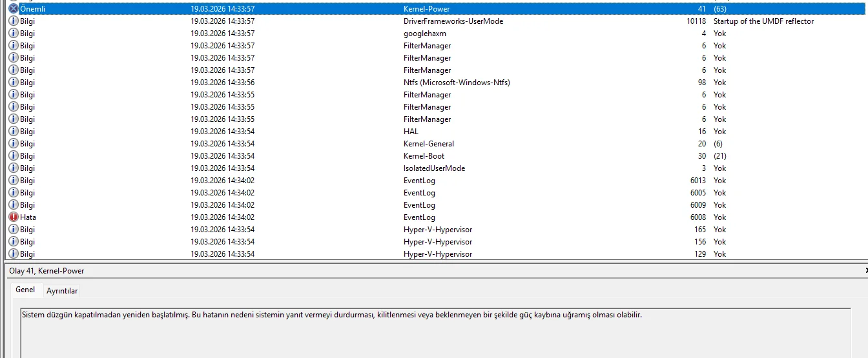Click the '19.03.2026 14:33:56' timestamp in the Ntfs row

click(223, 83)
